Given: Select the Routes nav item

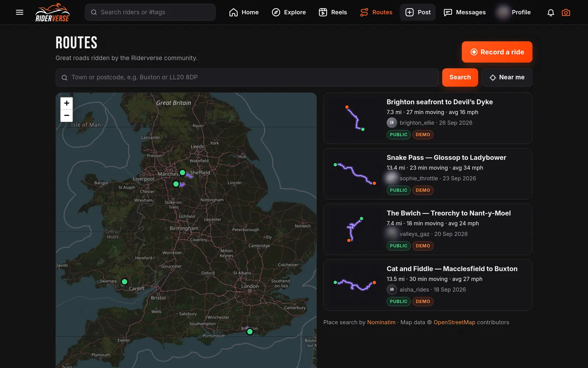Looking at the screenshot, I should pos(376,13).
